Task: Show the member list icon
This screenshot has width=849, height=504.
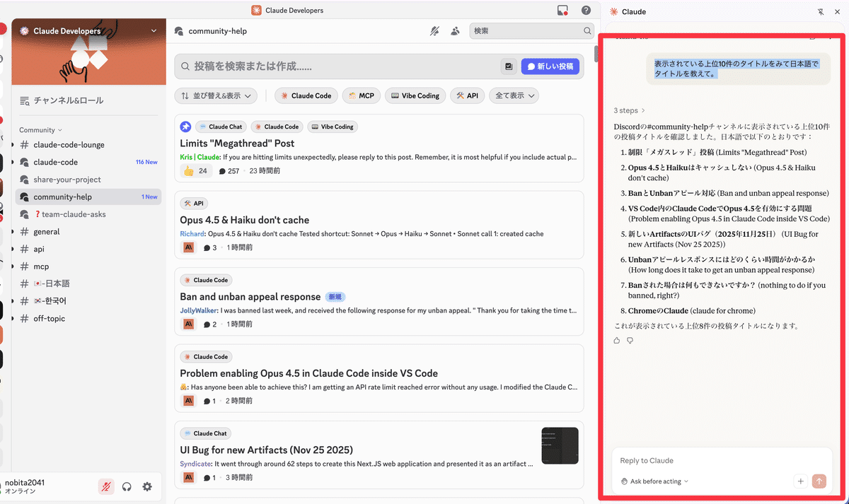Action: click(x=455, y=31)
